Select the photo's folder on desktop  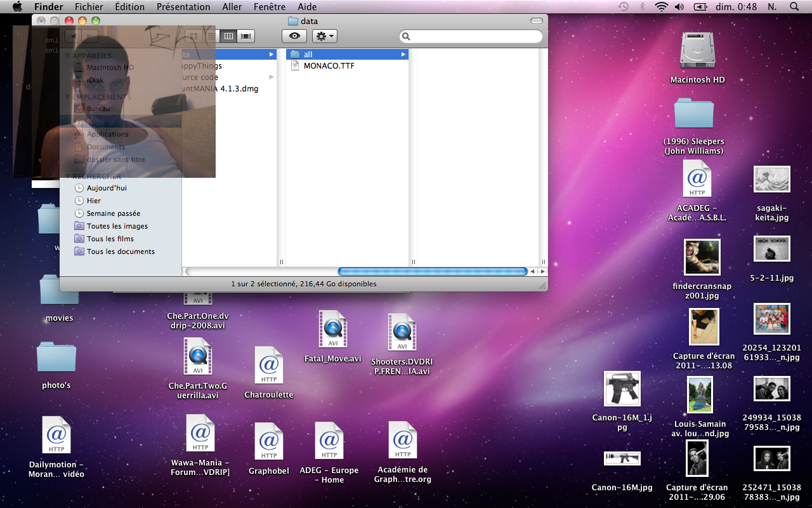click(56, 357)
